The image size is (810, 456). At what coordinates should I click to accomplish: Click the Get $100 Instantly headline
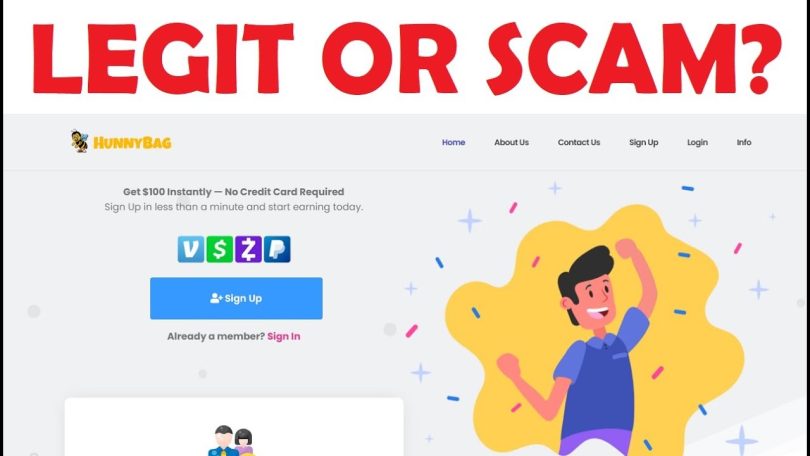233,192
